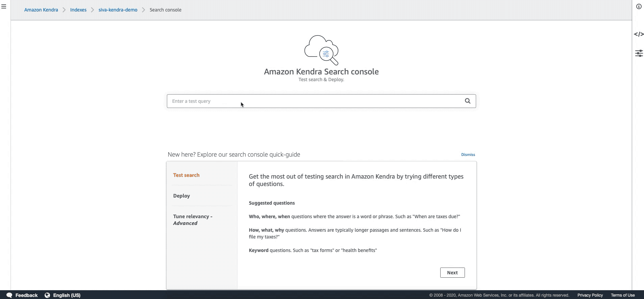Click the Feedback speech bubble icon
The height and width of the screenshot is (299, 644).
(x=9, y=295)
